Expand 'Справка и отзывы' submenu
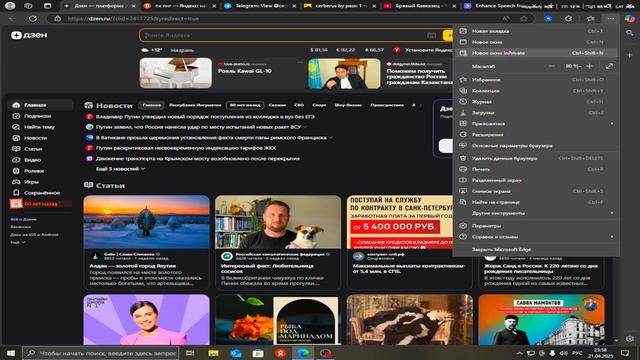The height and width of the screenshot is (360, 640). pyautogui.click(x=536, y=237)
